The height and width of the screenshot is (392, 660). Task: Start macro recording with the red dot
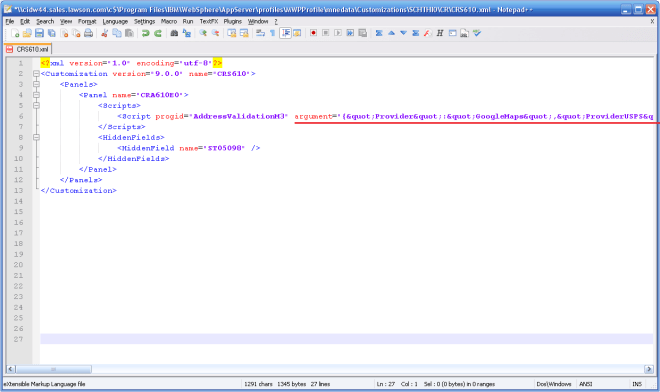pyautogui.click(x=313, y=33)
